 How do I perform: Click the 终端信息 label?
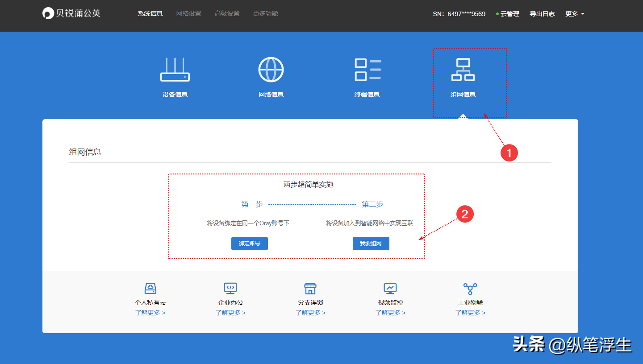pos(367,95)
